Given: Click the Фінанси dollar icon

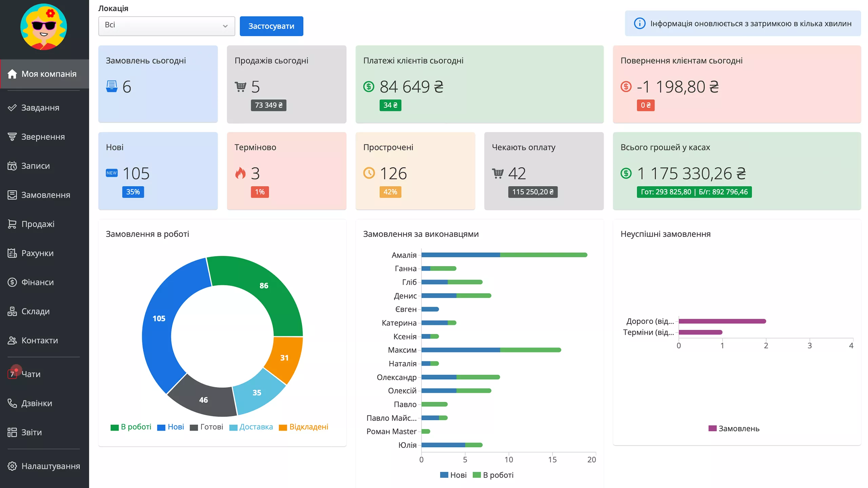Looking at the screenshot, I should click(x=12, y=282).
